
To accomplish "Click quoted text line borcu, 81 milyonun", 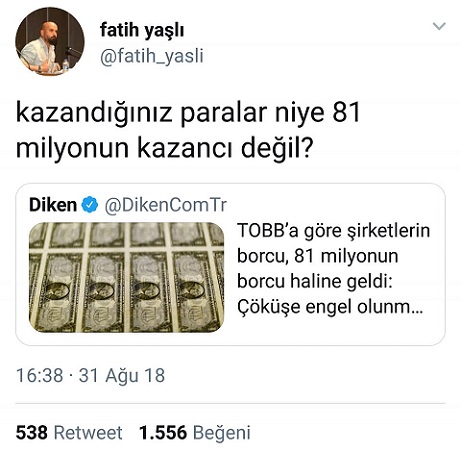I will [318, 256].
